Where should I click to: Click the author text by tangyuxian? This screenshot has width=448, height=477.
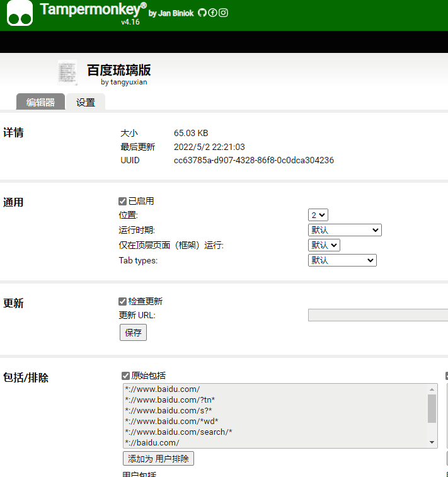(x=124, y=82)
